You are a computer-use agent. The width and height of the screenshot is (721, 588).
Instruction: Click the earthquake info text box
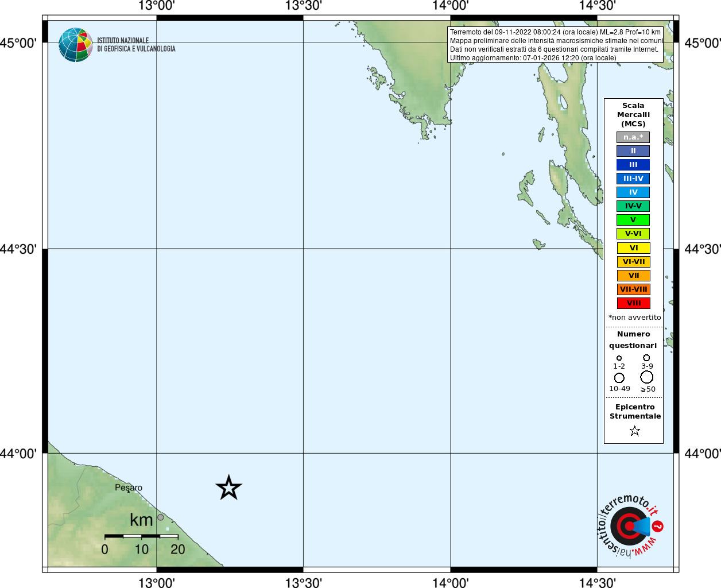point(555,45)
